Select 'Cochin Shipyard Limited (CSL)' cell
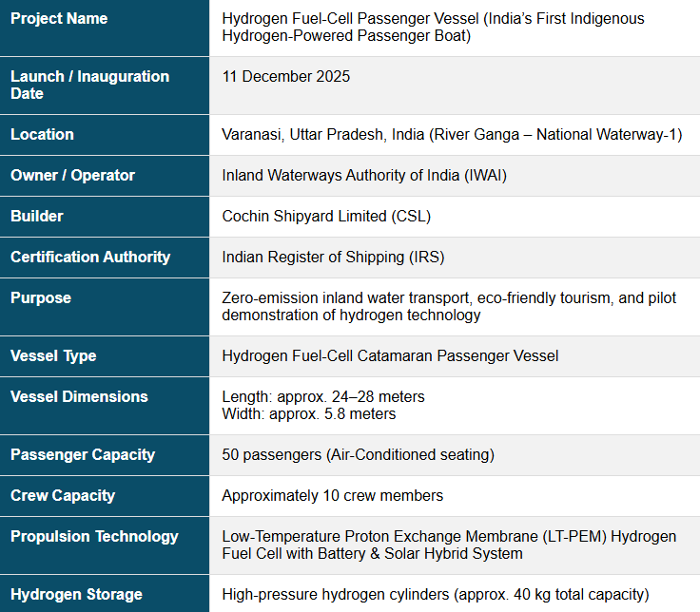This screenshot has height=612, width=700. point(326,217)
